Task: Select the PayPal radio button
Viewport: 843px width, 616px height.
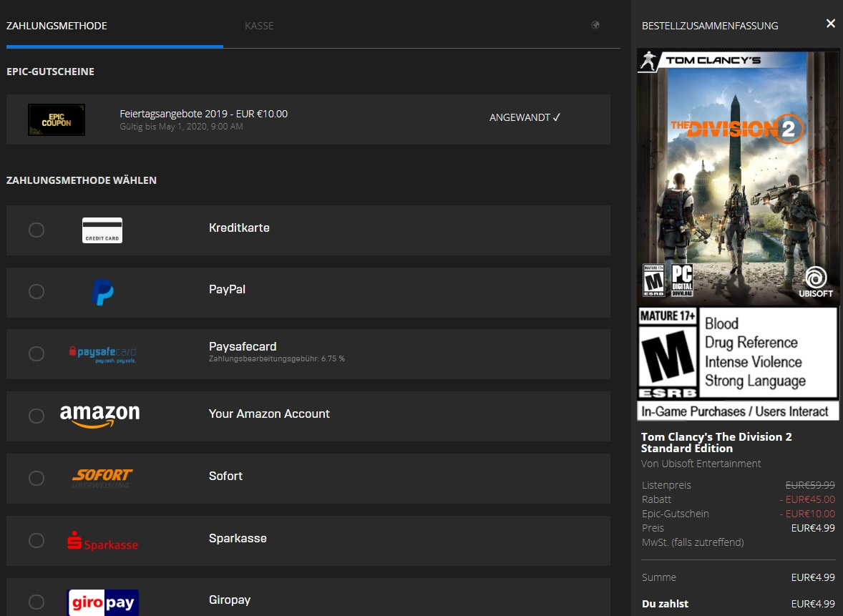Action: pos(36,291)
